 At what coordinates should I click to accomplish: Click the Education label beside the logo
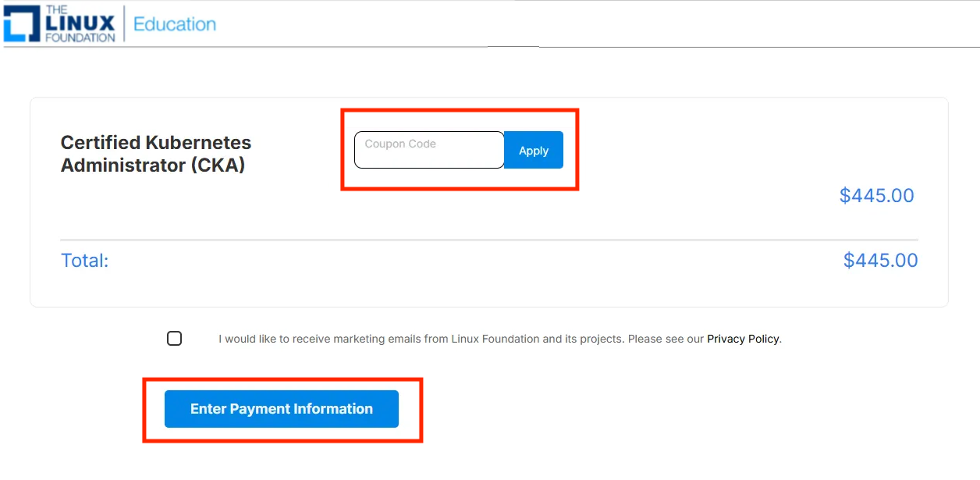click(x=175, y=24)
